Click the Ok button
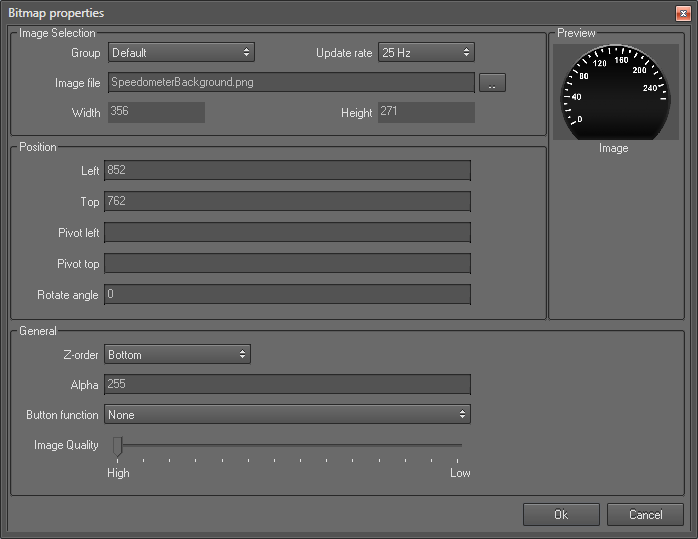 pyautogui.click(x=561, y=514)
